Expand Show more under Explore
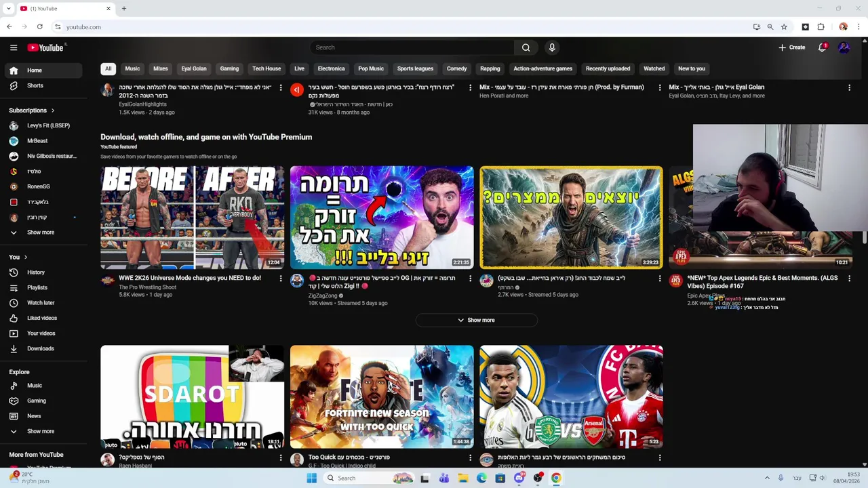 [44, 431]
